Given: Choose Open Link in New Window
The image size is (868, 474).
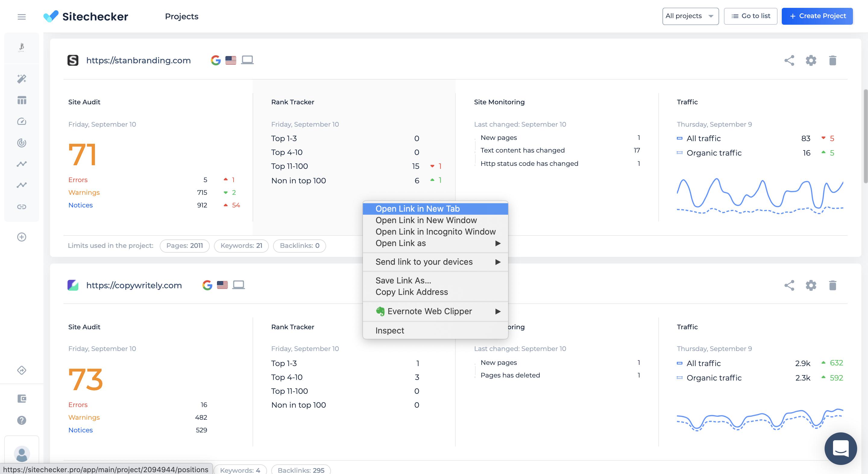Looking at the screenshot, I should coord(435,220).
